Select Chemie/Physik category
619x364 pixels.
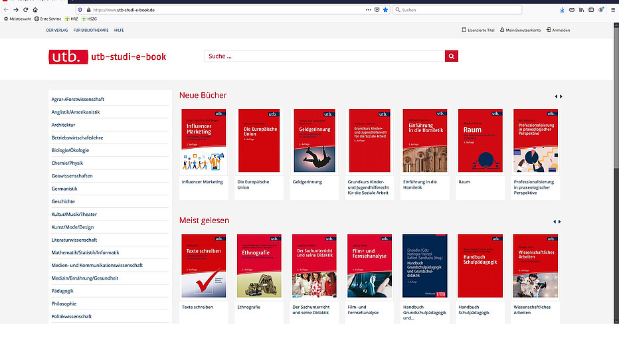(67, 163)
